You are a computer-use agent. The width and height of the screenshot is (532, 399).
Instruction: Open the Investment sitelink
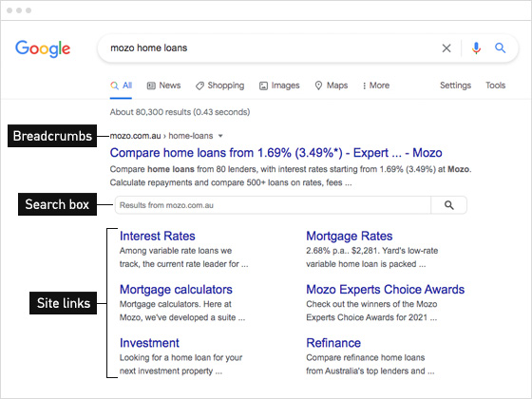coord(149,343)
